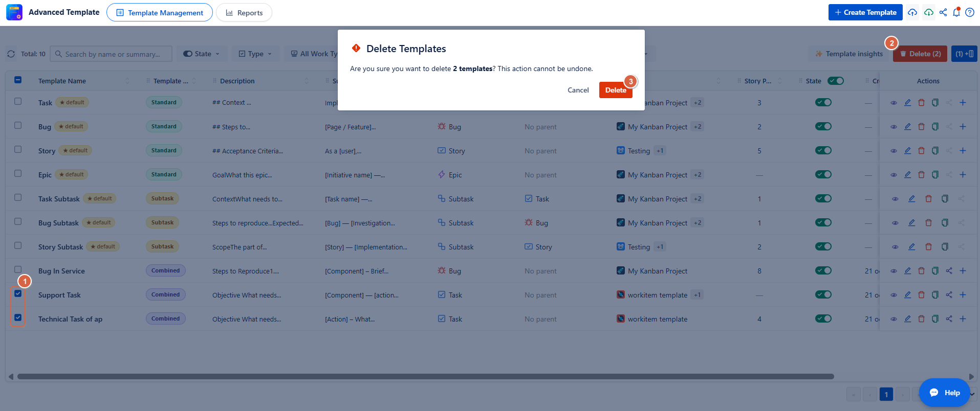980x411 pixels.
Task: Go to page 1 in the pagination
Action: coord(886,394)
